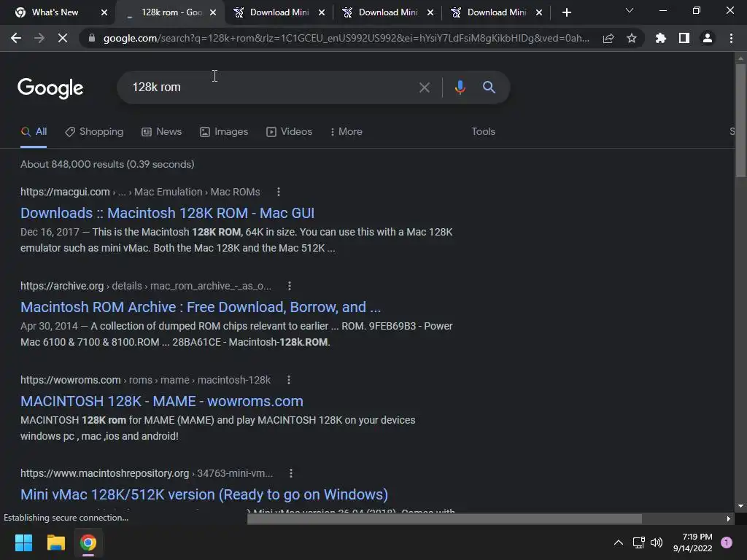Open search Tools options
The width and height of the screenshot is (747, 560).
(483, 132)
